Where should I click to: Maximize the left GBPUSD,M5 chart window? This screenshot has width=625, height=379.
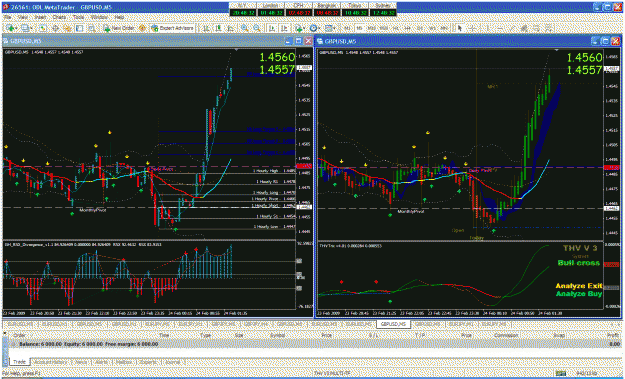tap(299, 41)
